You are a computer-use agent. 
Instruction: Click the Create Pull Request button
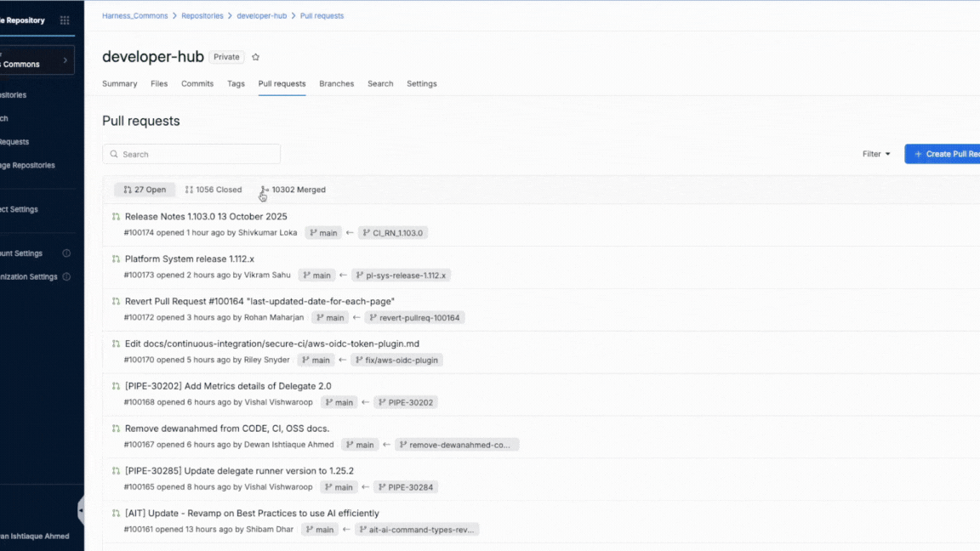pos(943,154)
